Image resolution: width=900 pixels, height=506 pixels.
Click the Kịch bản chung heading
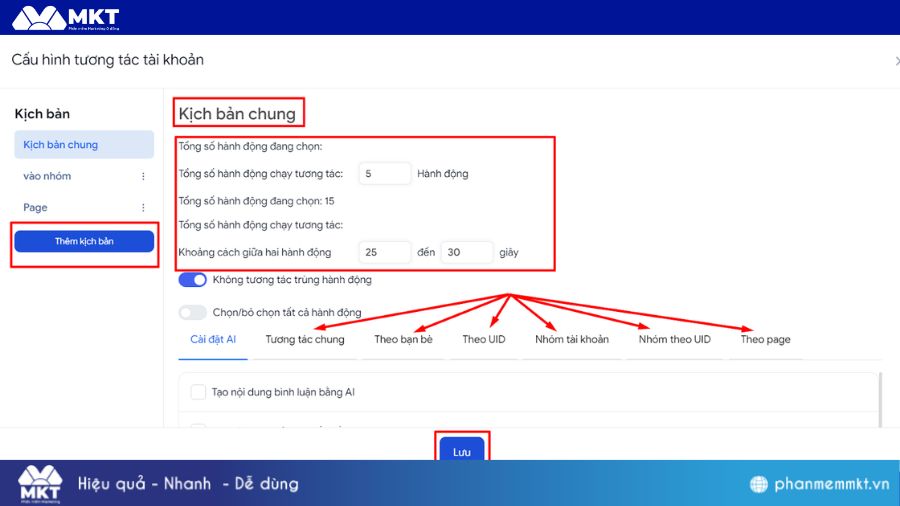(237, 113)
